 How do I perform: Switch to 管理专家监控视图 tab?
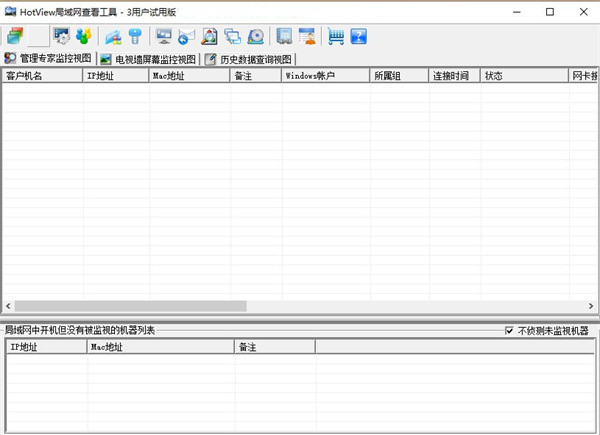tap(49, 59)
